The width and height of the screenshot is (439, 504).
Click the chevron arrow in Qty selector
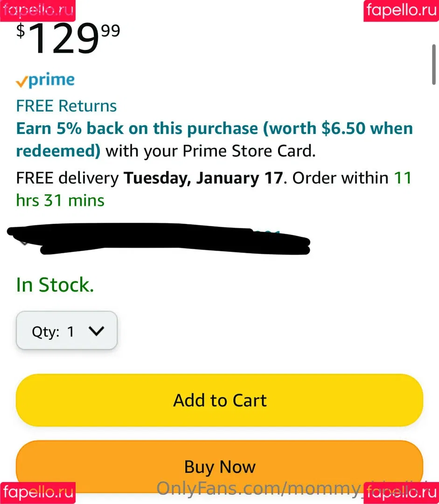pyautogui.click(x=97, y=331)
